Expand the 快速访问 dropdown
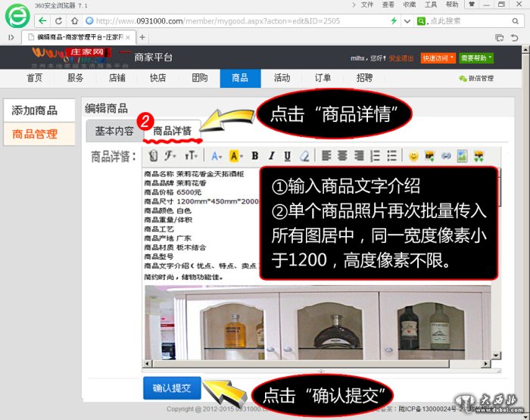Image resolution: width=530 pixels, height=420 pixels. 439,58
